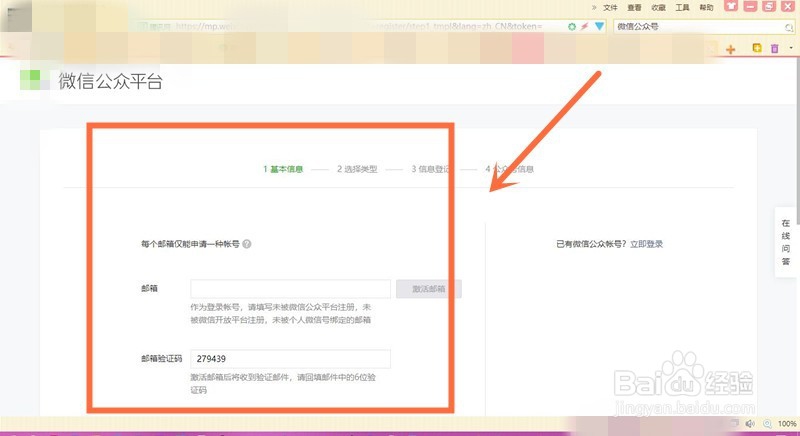Click the yellow restore-tab icon
Image resolution: width=800 pixels, height=436 pixels.
point(757,48)
